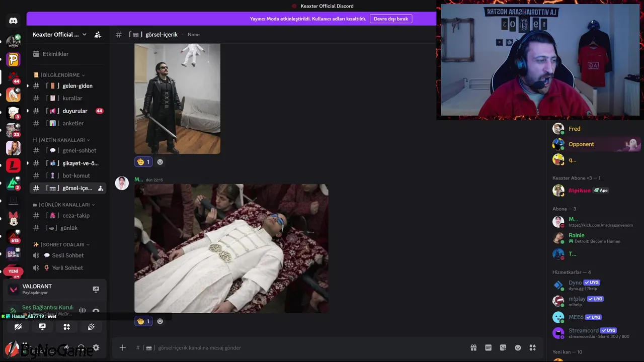
Task: Click the kick.com/mrdragonvenom status link
Action: tap(601, 225)
